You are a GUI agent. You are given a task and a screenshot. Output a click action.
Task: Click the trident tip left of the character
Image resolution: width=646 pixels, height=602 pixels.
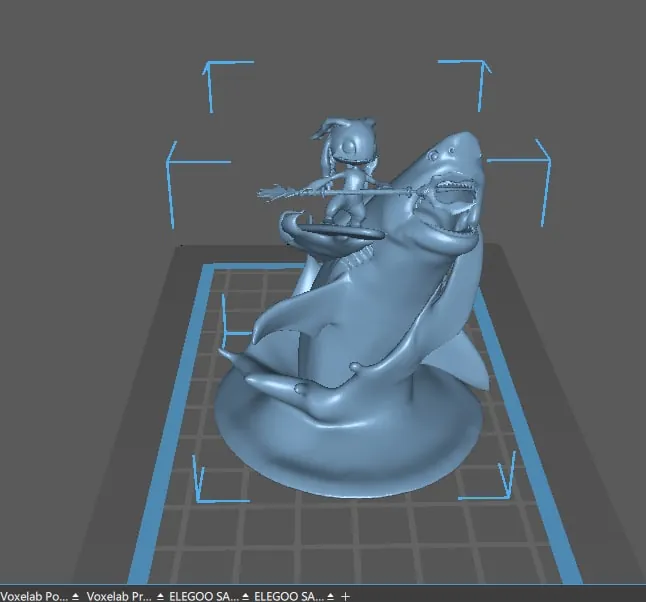click(268, 193)
